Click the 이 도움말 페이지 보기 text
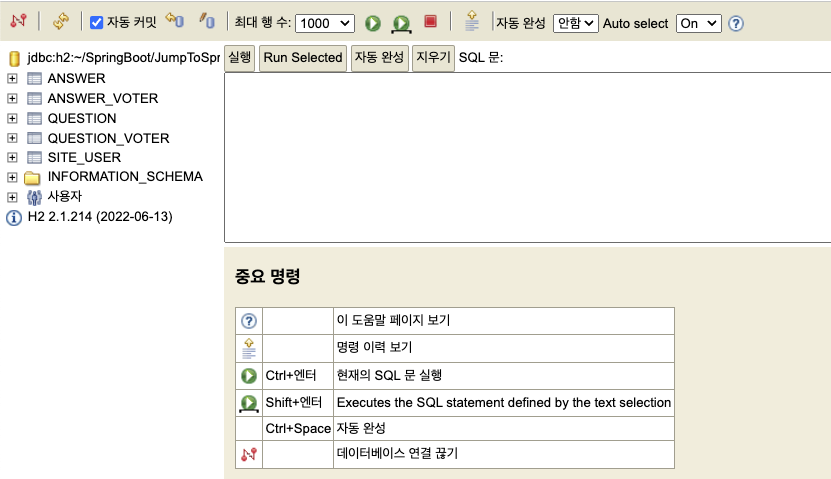Screen dimensions: 831x479 (393, 320)
